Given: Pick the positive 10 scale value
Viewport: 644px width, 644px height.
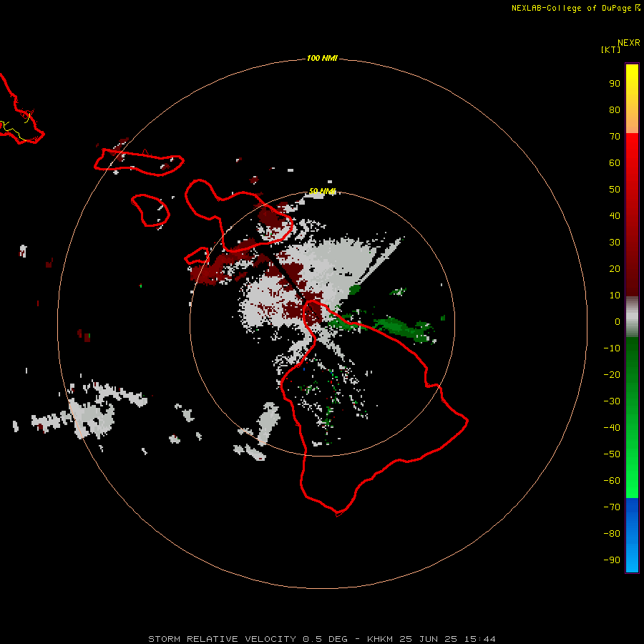Looking at the screenshot, I should pyautogui.click(x=615, y=296).
